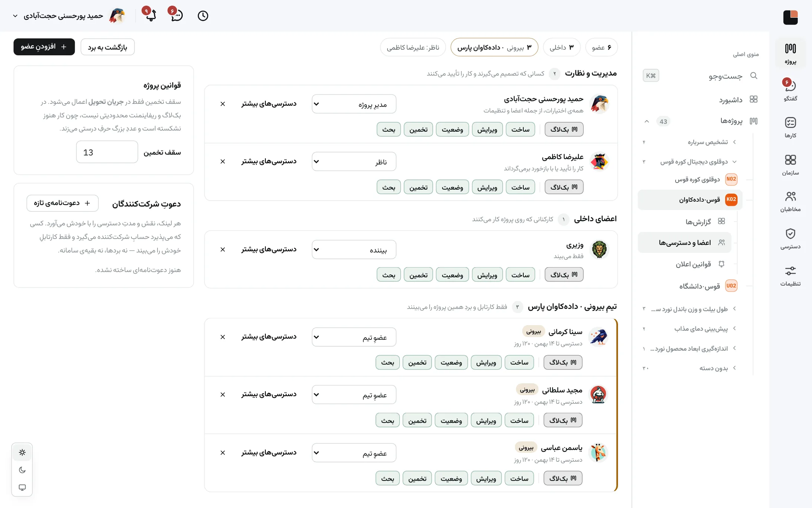Open تنظیمات (Settings) rail icon
Viewport: 812px width, 508px height.
pos(790,276)
